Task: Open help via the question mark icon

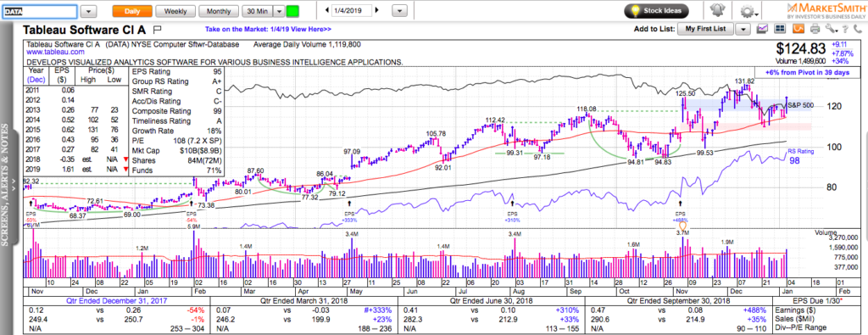Action: [x=846, y=29]
